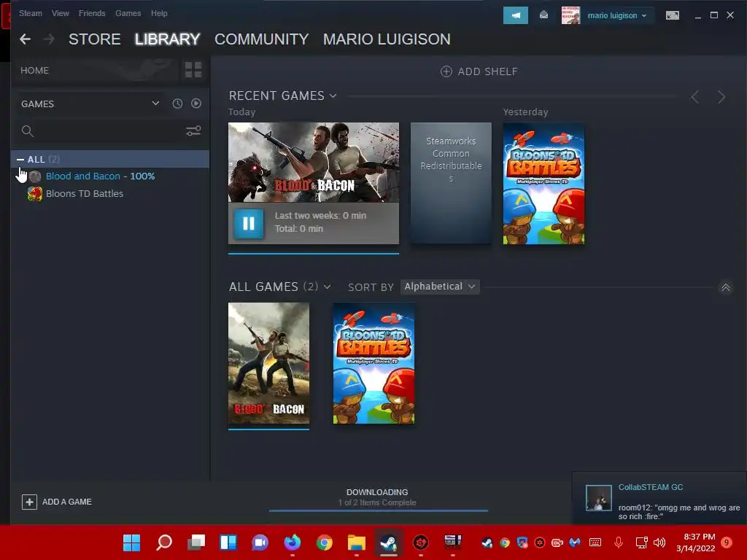Image resolution: width=747 pixels, height=560 pixels.
Task: Select Blood and Bacon in the sidebar
Action: tap(100, 176)
